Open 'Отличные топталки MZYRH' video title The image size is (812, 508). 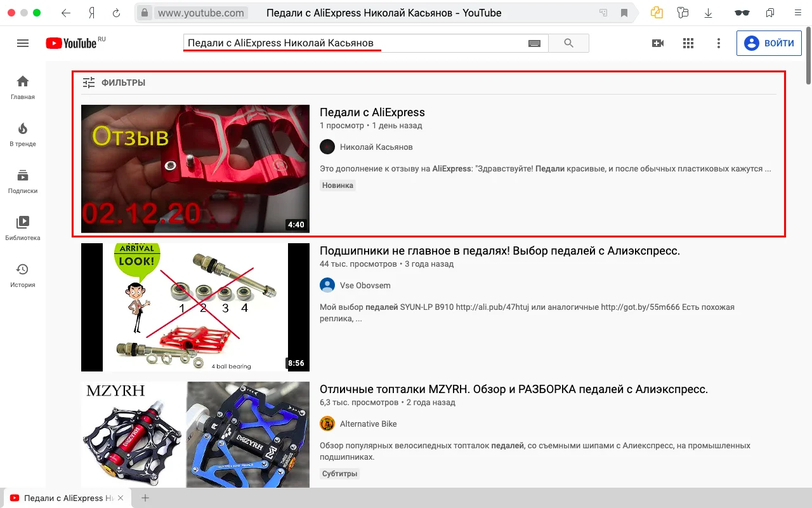[x=514, y=389]
